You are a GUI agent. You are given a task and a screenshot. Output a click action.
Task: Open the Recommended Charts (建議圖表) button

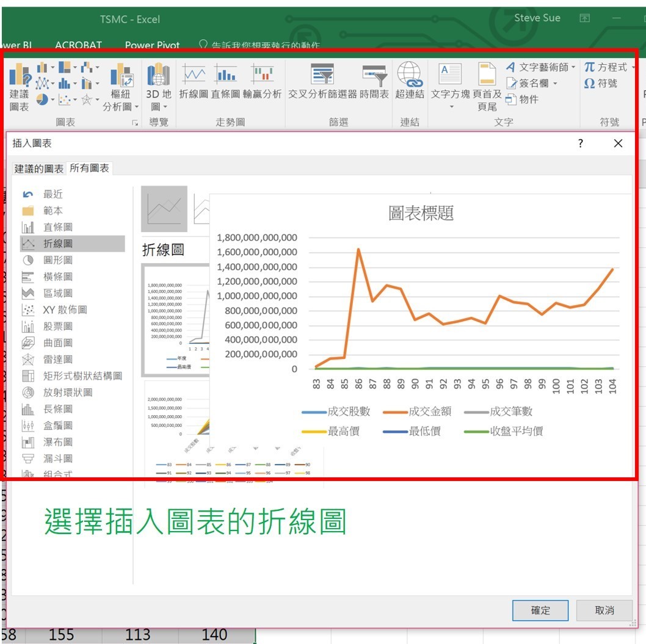point(20,87)
